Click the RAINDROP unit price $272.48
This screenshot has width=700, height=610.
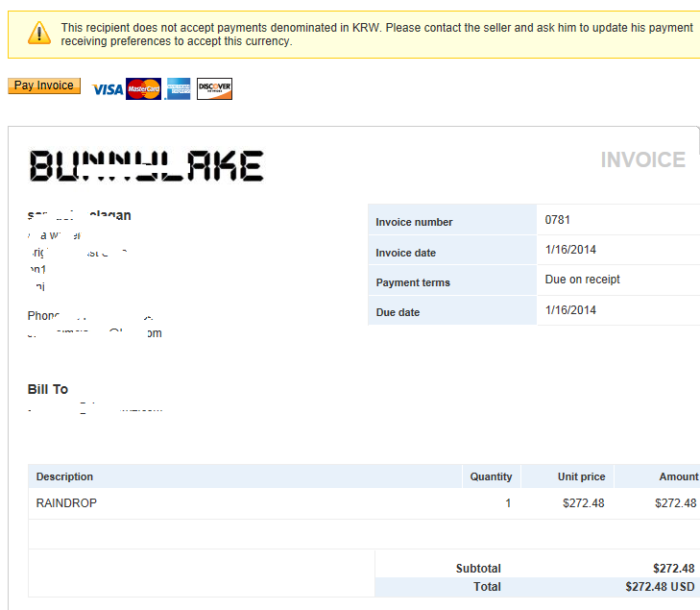tap(584, 503)
